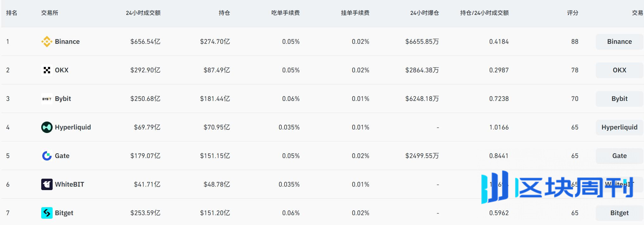Select Bybit taker fee 0.06%
The width and height of the screenshot is (644, 225).
point(291,99)
